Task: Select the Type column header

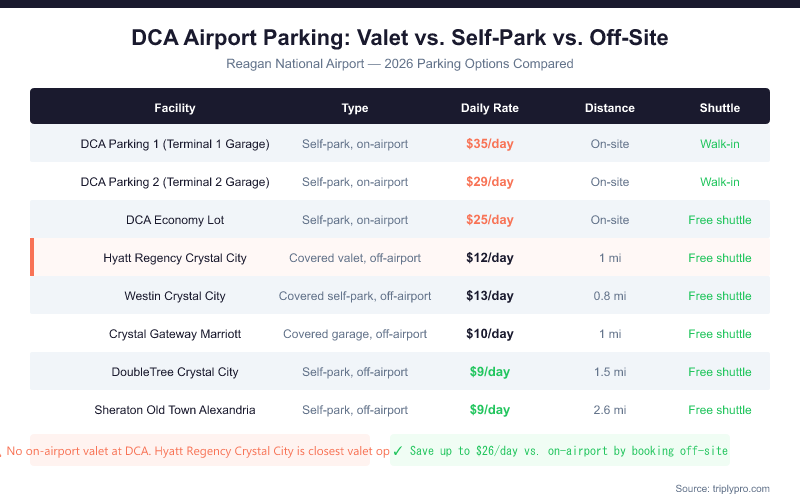Action: (x=355, y=108)
